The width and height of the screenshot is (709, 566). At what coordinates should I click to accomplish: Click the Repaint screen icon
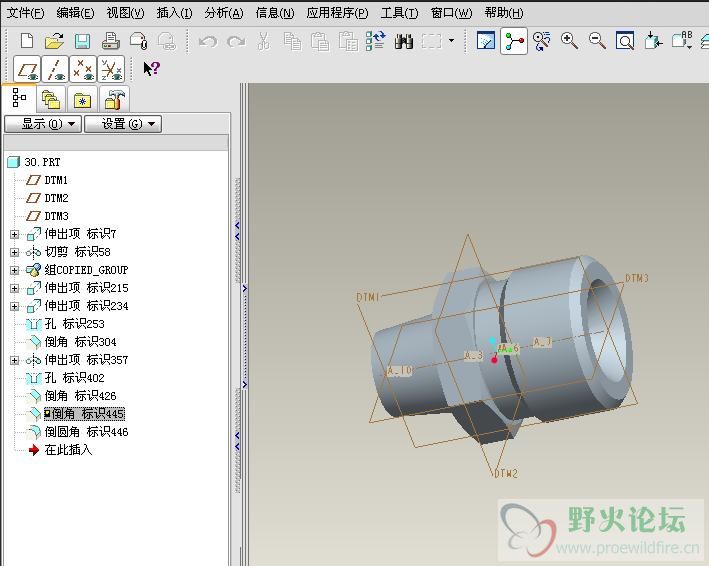(486, 41)
